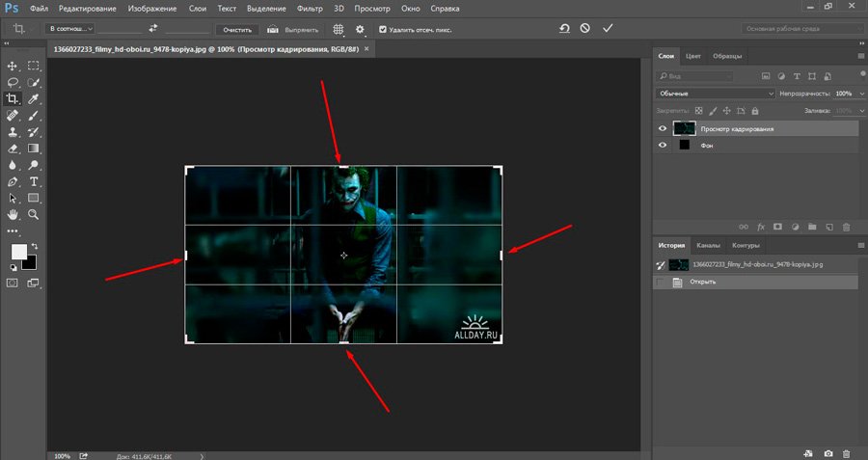Screen dimensions: 868x460
Task: Switch to the Цвет panel tab
Action: (x=693, y=56)
